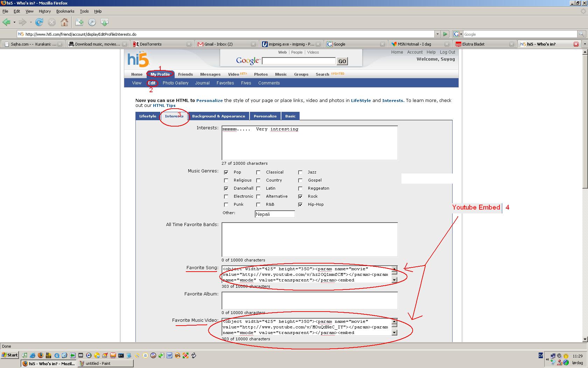Click the Home icon in toolbar

(64, 22)
